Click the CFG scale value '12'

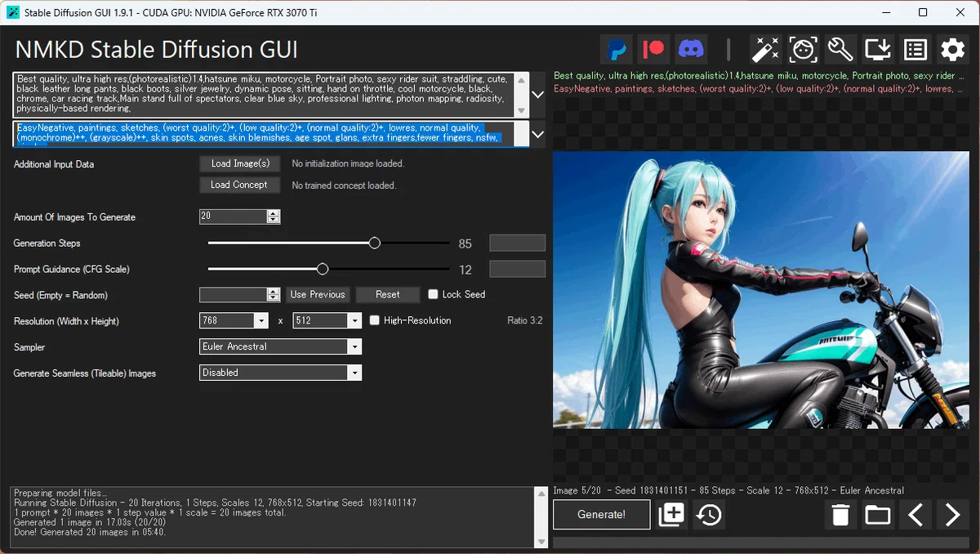pos(465,270)
